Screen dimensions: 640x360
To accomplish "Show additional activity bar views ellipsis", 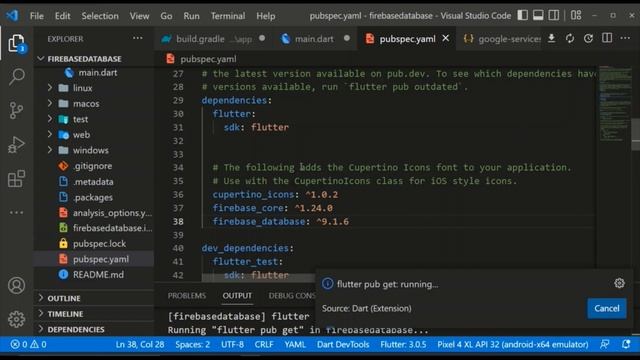I will (x=16, y=212).
